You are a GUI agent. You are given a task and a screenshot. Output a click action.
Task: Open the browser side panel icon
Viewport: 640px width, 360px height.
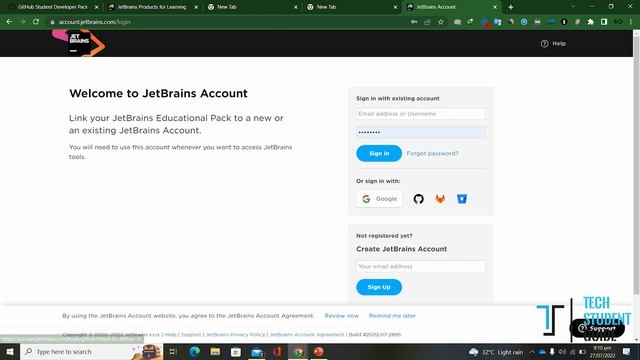(604, 22)
